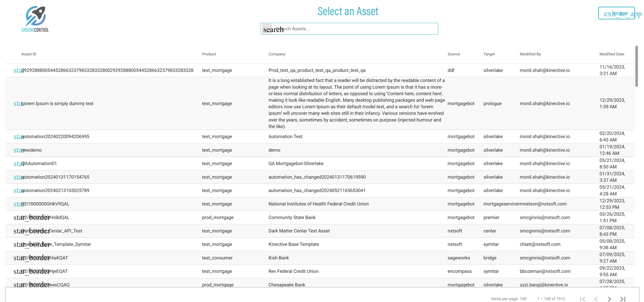
Task: Click the vertical table scrollbar
Action: click(x=636, y=67)
